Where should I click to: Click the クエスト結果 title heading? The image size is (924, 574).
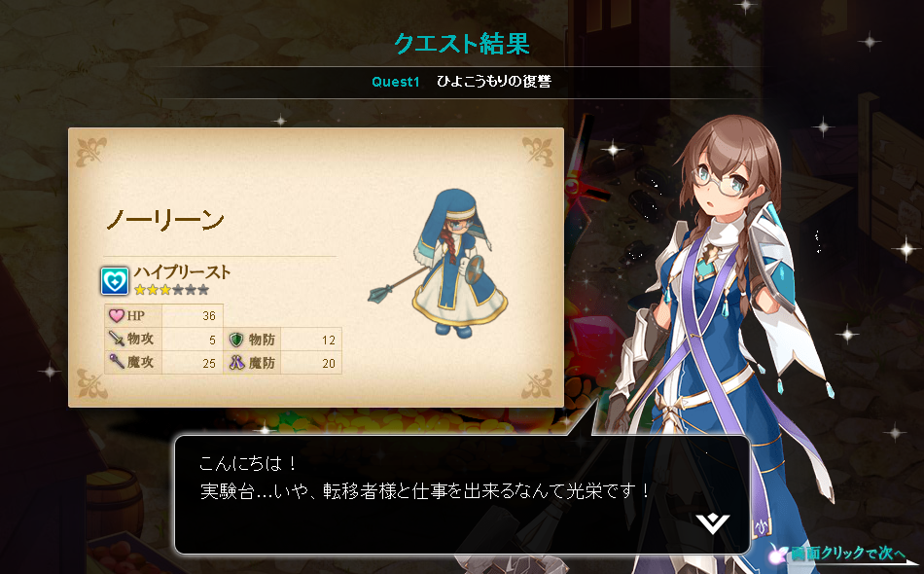click(x=462, y=44)
